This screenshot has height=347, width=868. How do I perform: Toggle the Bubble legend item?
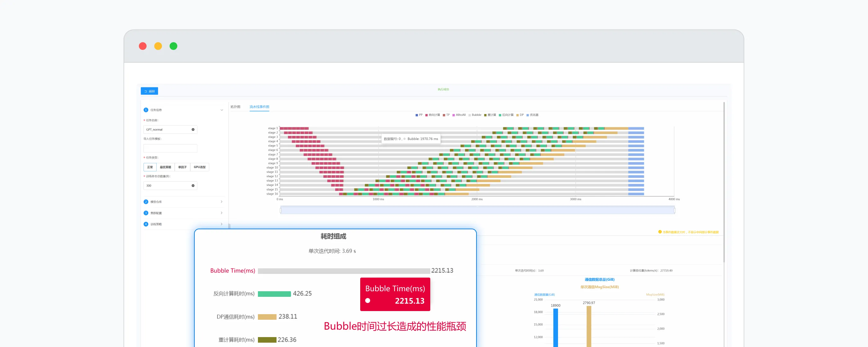[475, 115]
